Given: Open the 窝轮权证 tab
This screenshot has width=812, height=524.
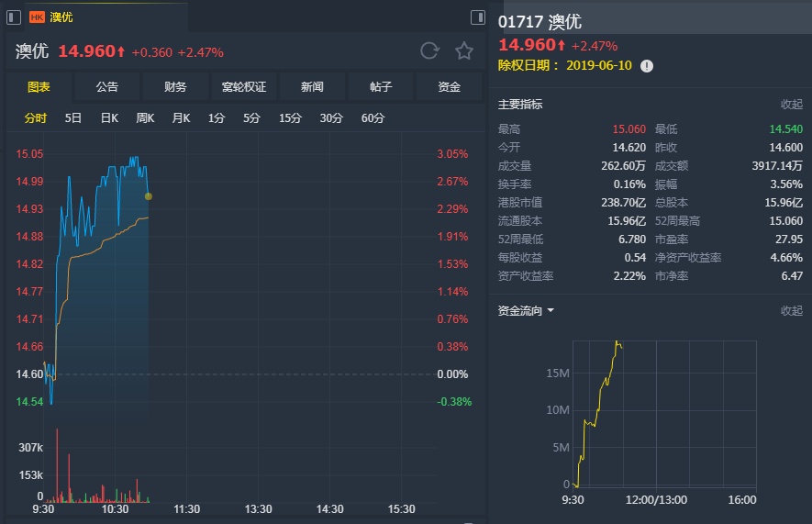Looking at the screenshot, I should pos(243,87).
